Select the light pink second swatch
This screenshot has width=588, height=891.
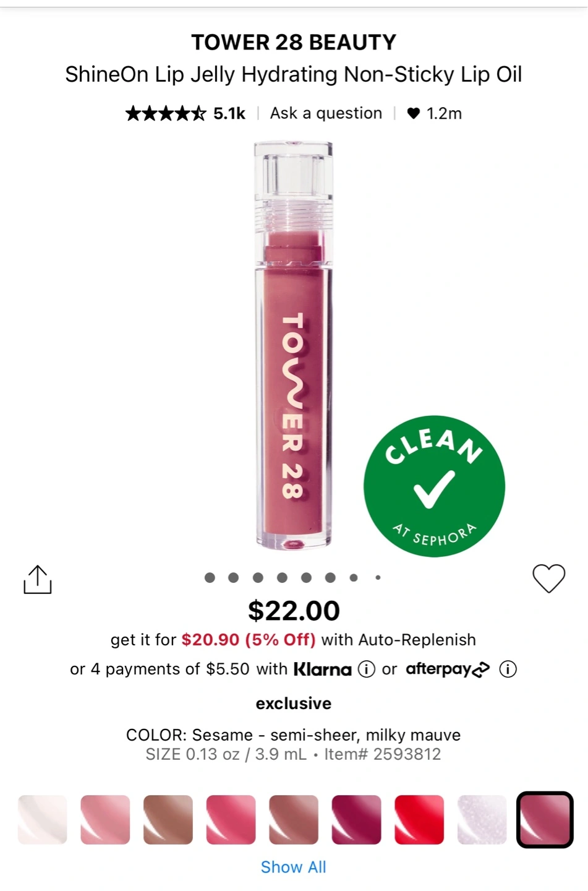(x=105, y=820)
